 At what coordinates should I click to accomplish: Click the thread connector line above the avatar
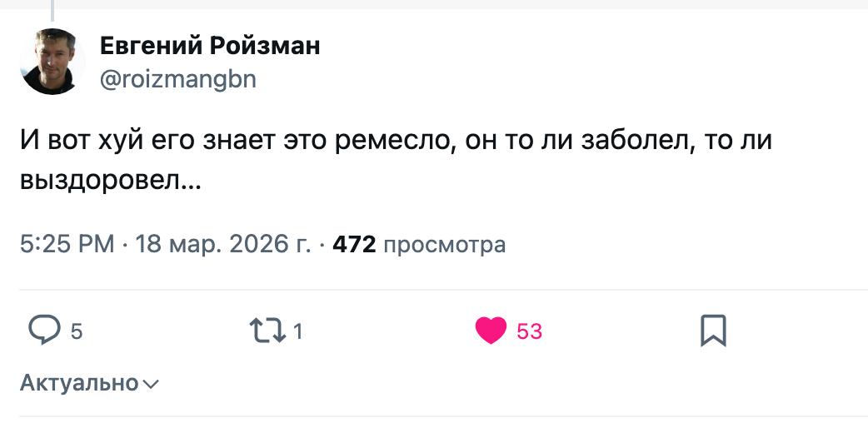(x=52, y=9)
